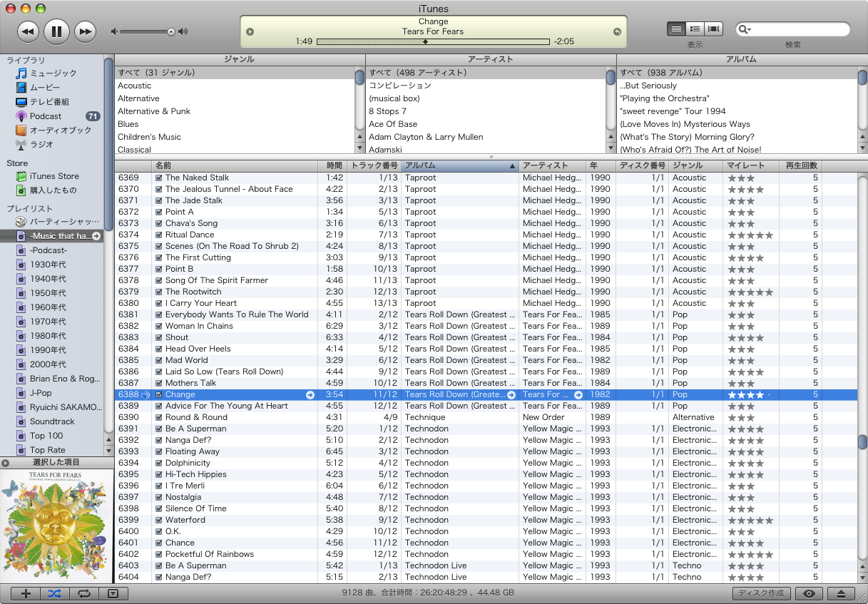Switch to album grouped view
Screen dimensions: 868x604
click(x=695, y=29)
